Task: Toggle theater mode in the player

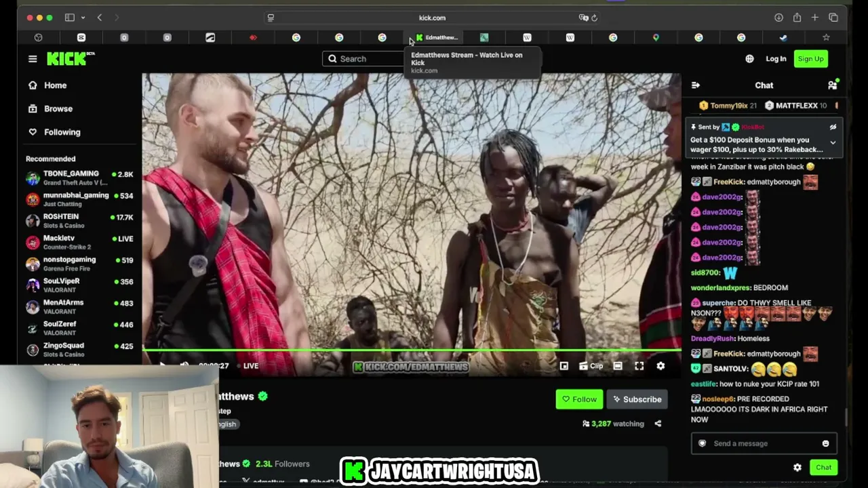Action: pos(618,366)
